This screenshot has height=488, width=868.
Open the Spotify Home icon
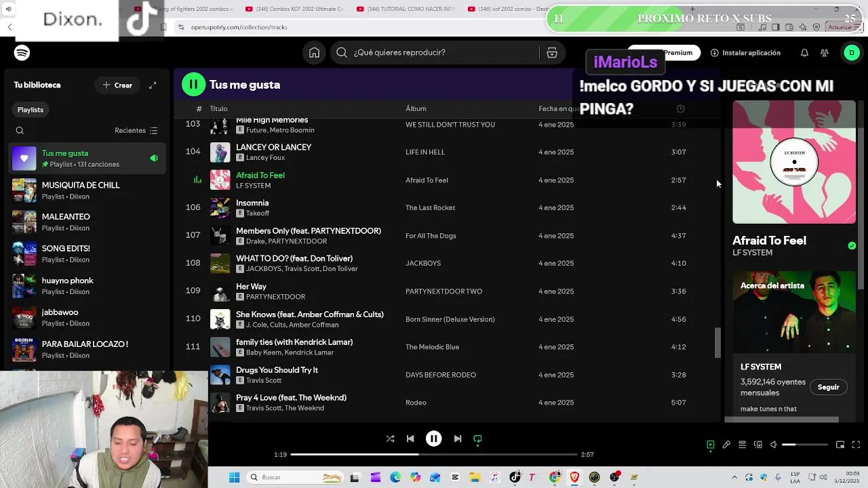click(314, 53)
